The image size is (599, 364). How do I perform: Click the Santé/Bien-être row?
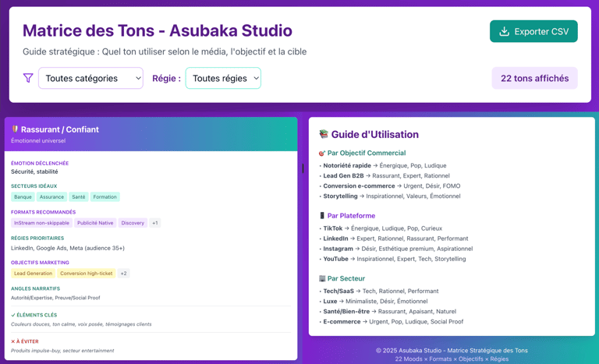pyautogui.click(x=388, y=312)
